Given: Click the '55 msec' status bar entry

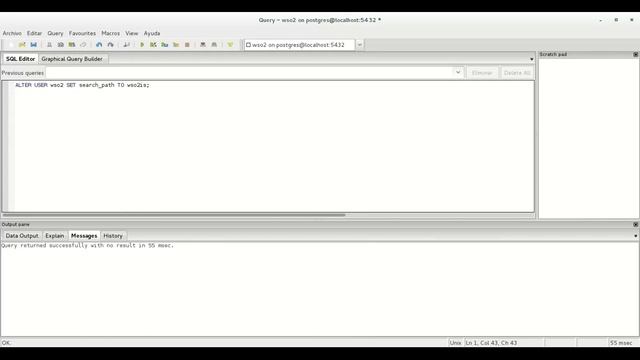Looking at the screenshot, I should [621, 342].
